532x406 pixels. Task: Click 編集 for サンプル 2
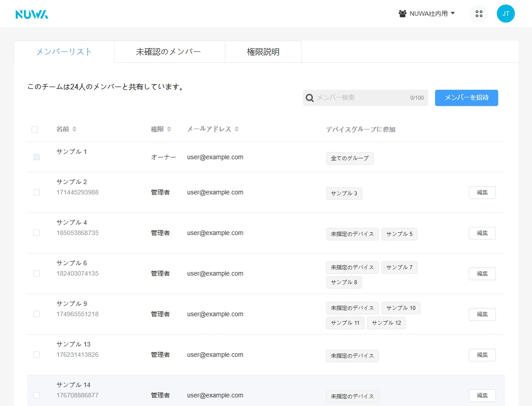tap(482, 193)
